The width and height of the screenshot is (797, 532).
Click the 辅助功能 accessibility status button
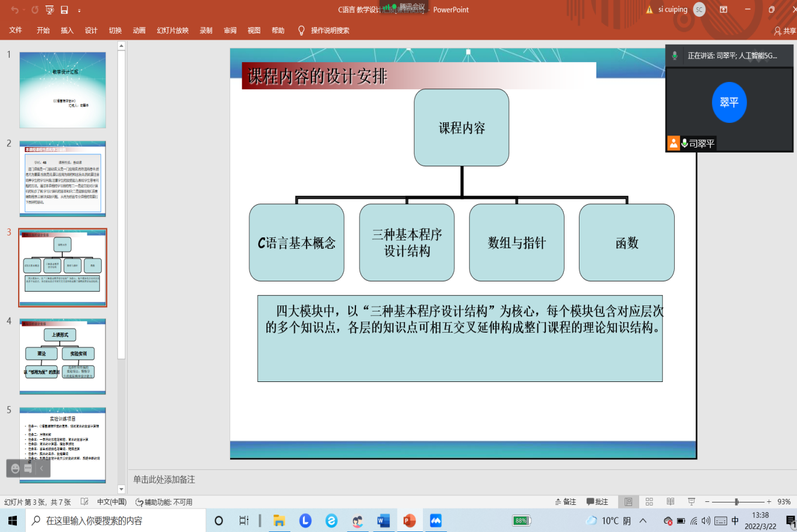click(x=164, y=502)
